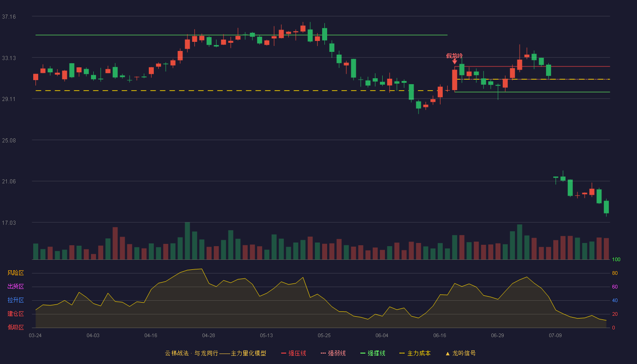Viewport: 637px width, 364px height.
Task: Select the 风险区 zone label
Action: coord(15,273)
